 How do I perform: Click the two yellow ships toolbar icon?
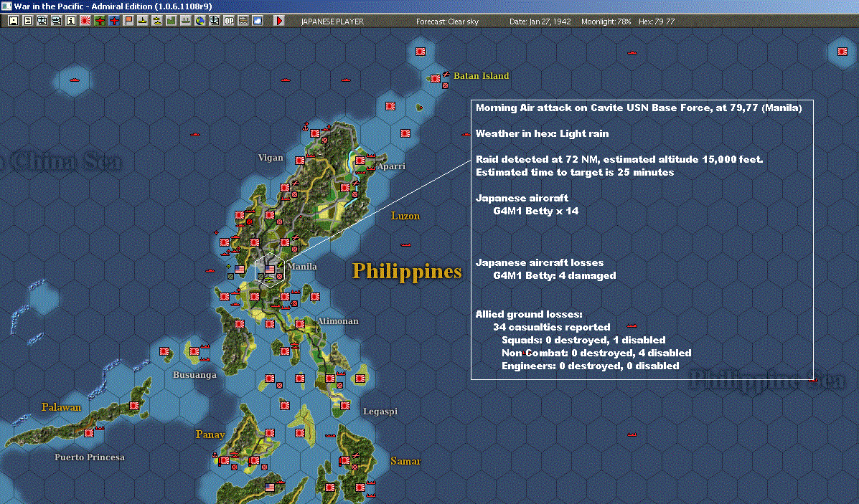coord(156,21)
